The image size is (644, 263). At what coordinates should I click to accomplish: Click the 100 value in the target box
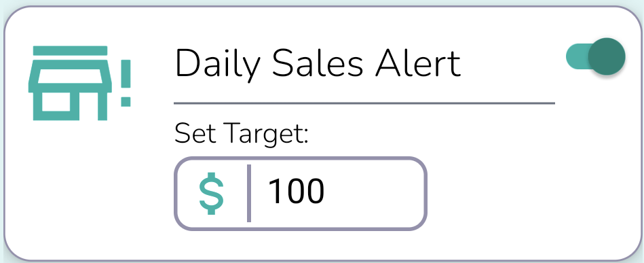pyautogui.click(x=296, y=192)
